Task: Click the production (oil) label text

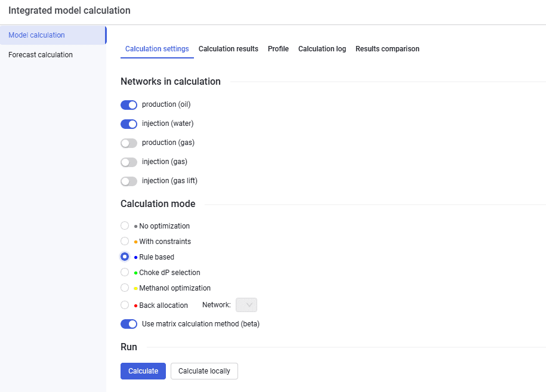Action: 166,104
